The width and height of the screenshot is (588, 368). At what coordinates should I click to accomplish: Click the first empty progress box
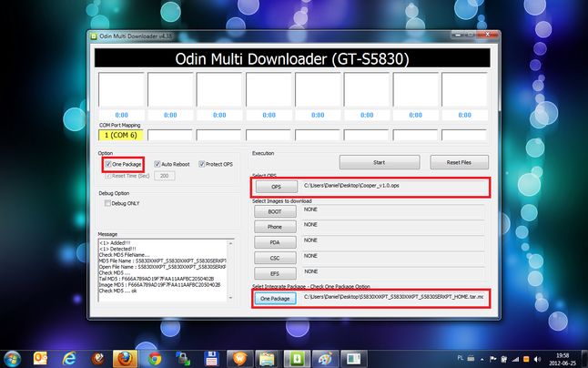tap(121, 89)
